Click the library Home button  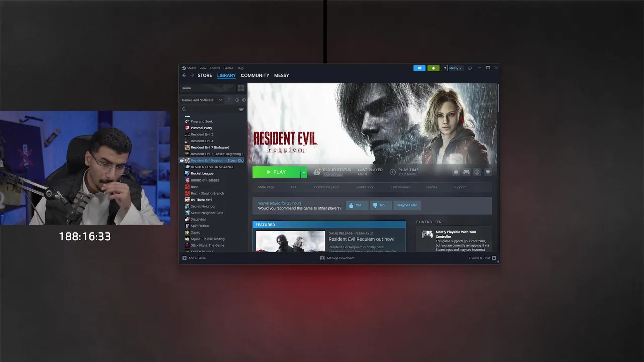208,88
